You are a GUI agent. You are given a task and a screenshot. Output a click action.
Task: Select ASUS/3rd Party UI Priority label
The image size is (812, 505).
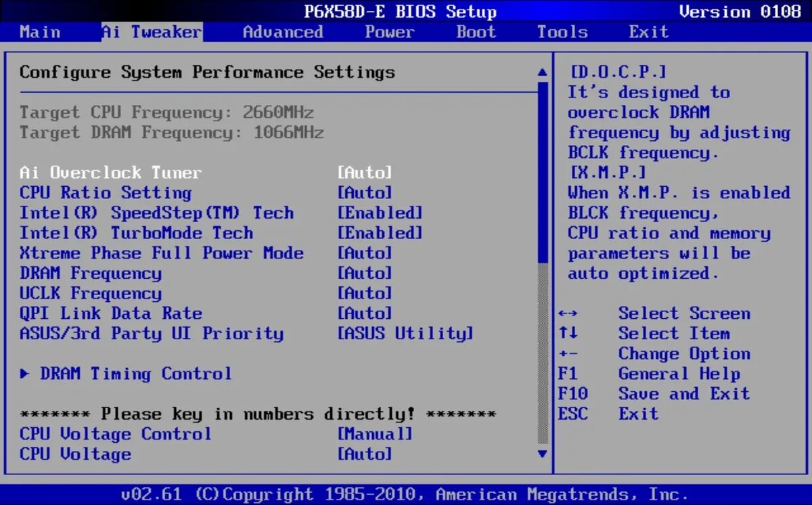[x=152, y=334]
